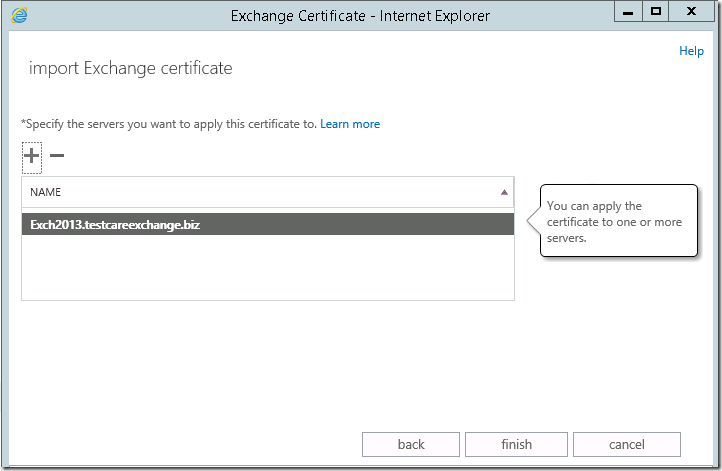Image resolution: width=722 pixels, height=471 pixels.
Task: Maximize the Exchange Certificate window
Action: pyautogui.click(x=655, y=12)
